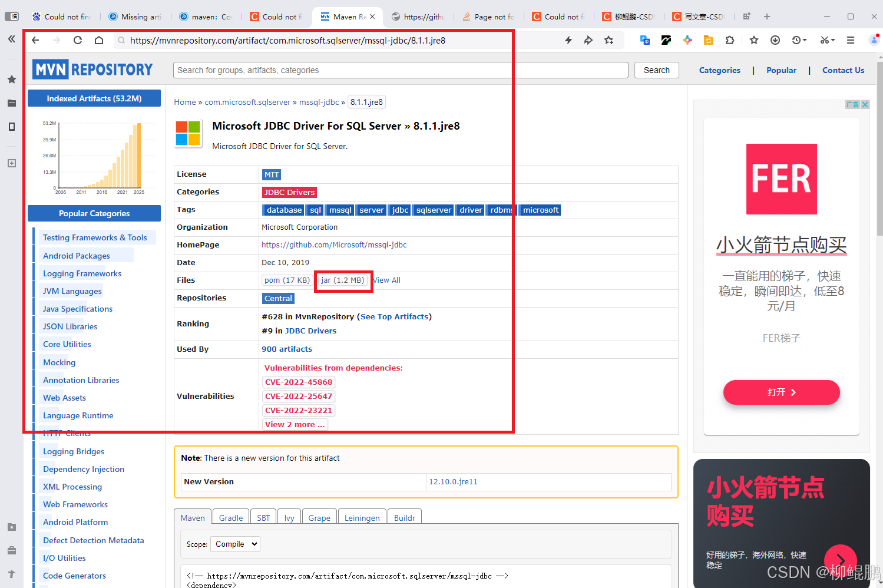Open the new tab plus button
883x588 pixels.
point(767,16)
